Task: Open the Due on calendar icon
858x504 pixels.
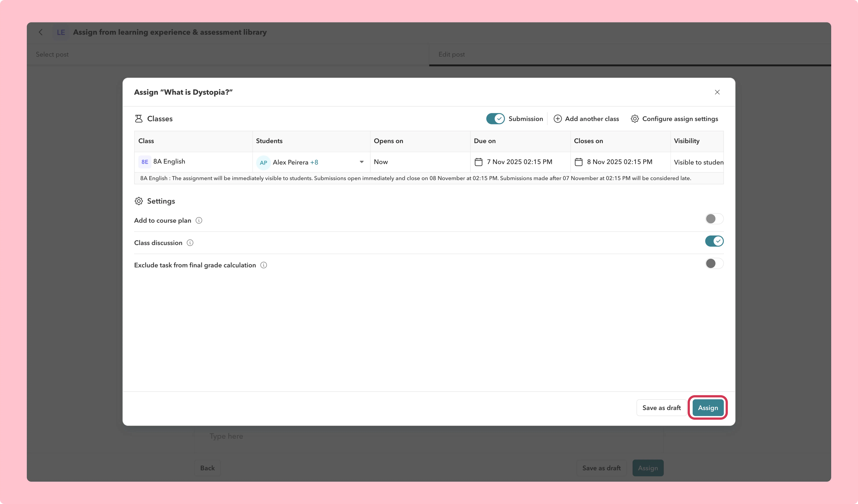Action: tap(478, 162)
